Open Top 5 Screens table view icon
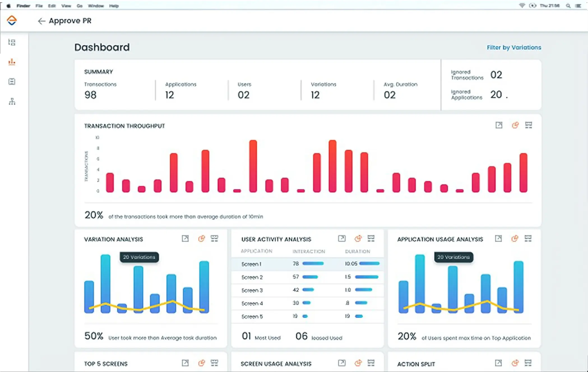588x372 pixels. click(x=214, y=363)
